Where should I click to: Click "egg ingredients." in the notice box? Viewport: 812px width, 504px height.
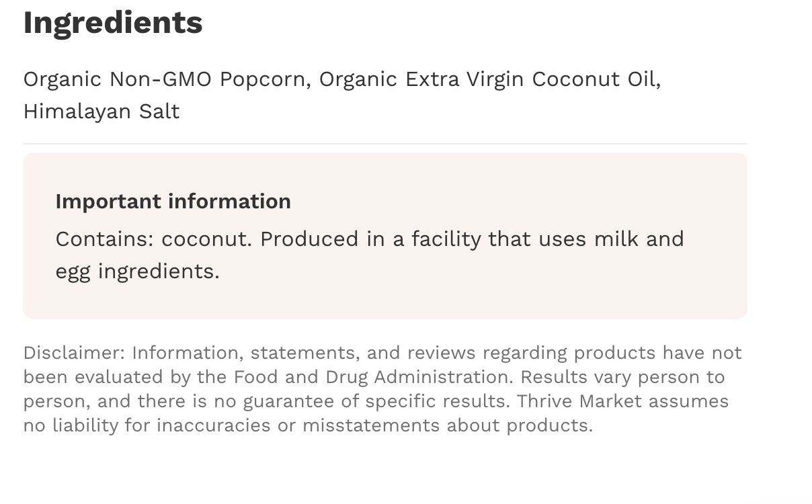coord(137,271)
